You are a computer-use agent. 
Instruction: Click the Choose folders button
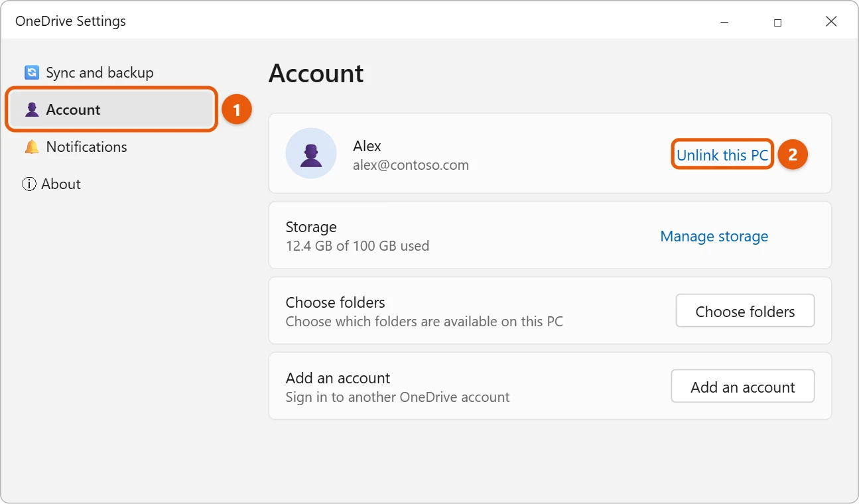745,311
